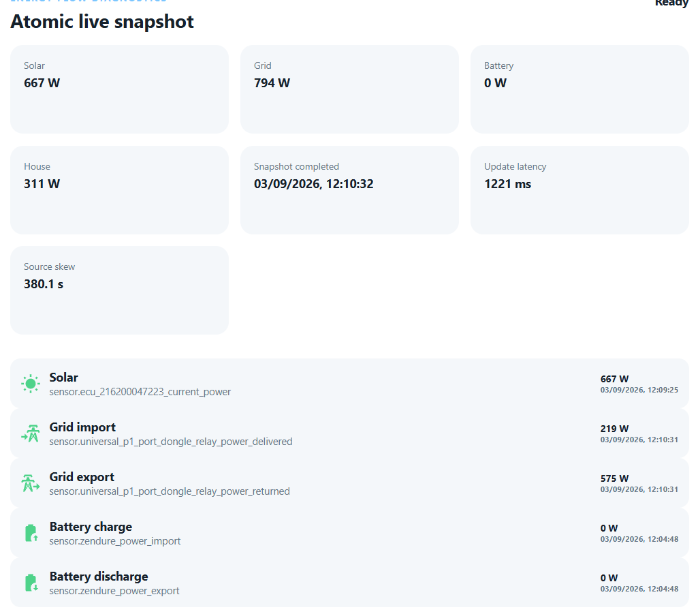Screen dimensions: 700x614
Task: Select the Snapshot completed timestamp card
Action: (349, 190)
